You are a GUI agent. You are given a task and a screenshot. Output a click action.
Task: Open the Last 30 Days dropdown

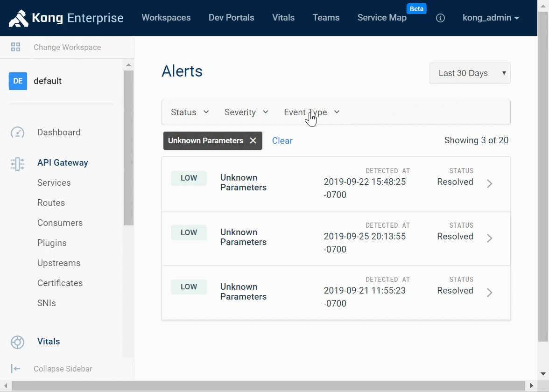pos(470,73)
